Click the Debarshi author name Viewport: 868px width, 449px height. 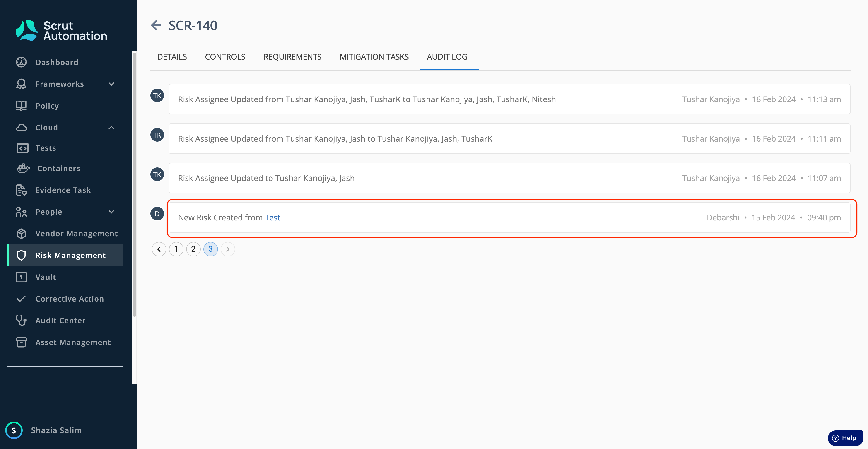(723, 217)
